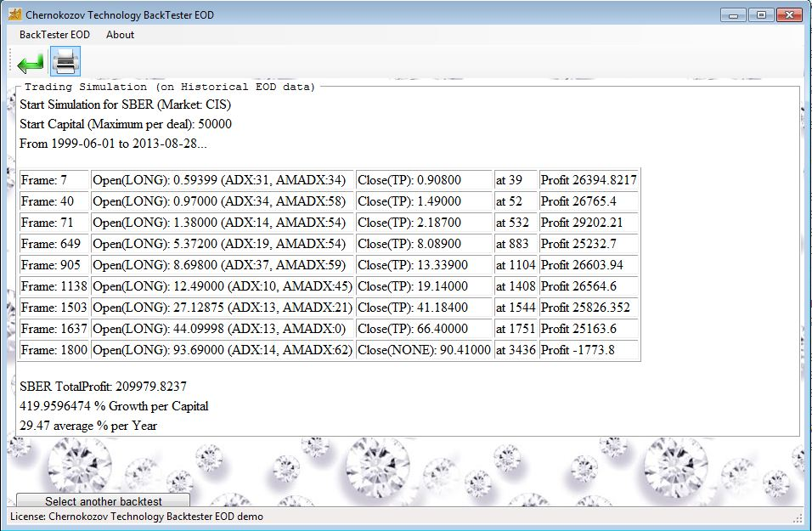Viewport: 812px width, 531px height.
Task: Click 'Profit 26394.8217' cell
Action: [x=589, y=180]
